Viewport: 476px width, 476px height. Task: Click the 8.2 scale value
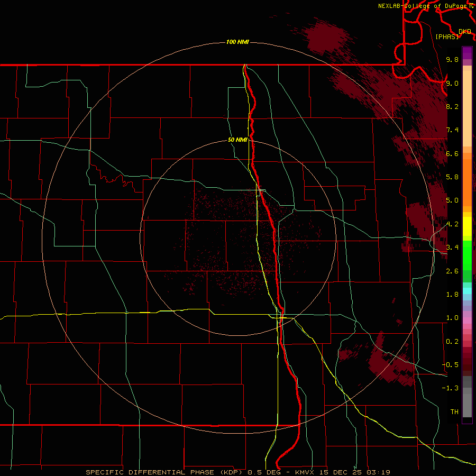tap(452, 106)
